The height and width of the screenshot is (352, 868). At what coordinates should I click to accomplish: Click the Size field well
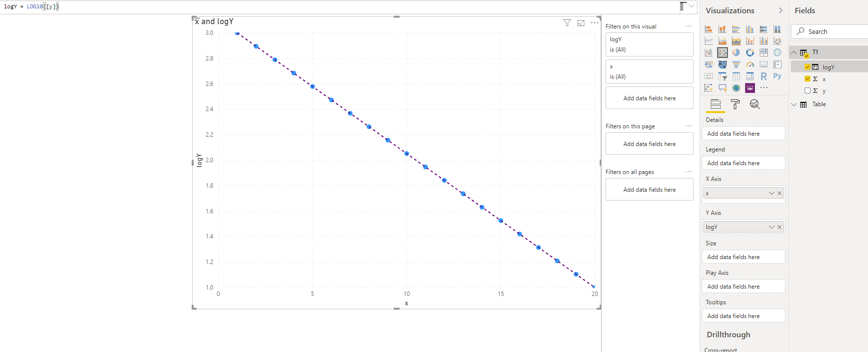point(743,257)
